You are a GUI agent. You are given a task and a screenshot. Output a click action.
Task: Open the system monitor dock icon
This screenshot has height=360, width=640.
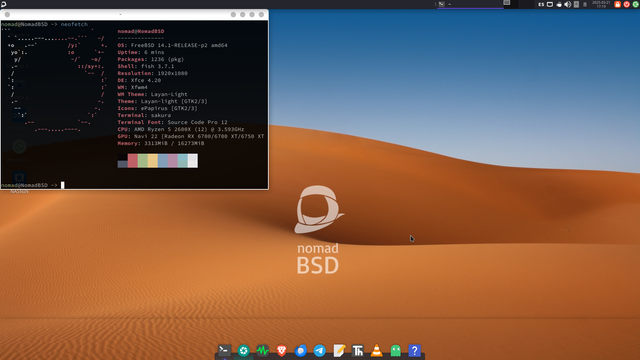click(262, 350)
